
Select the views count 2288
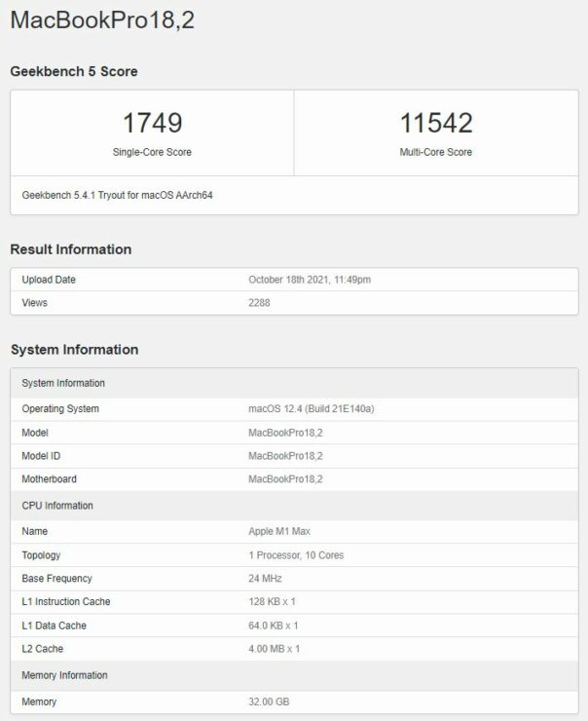[x=259, y=303]
